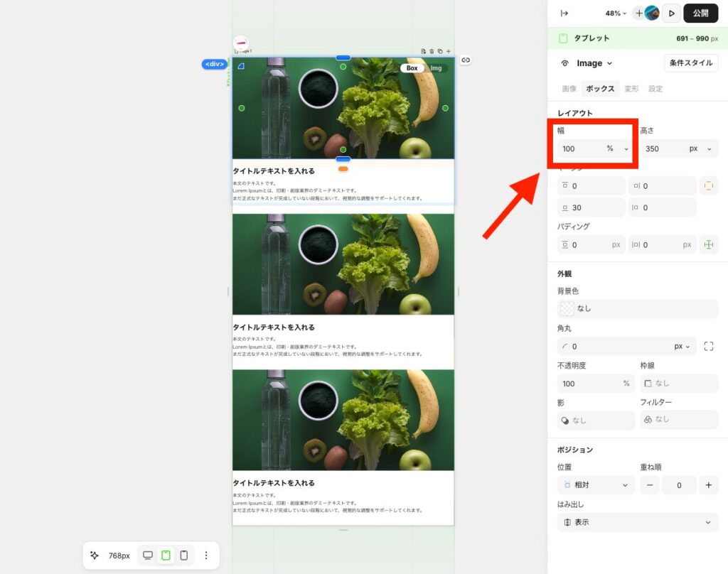
Task: Click the sparkle AI icon in bottom toolbar
Action: [x=95, y=556]
